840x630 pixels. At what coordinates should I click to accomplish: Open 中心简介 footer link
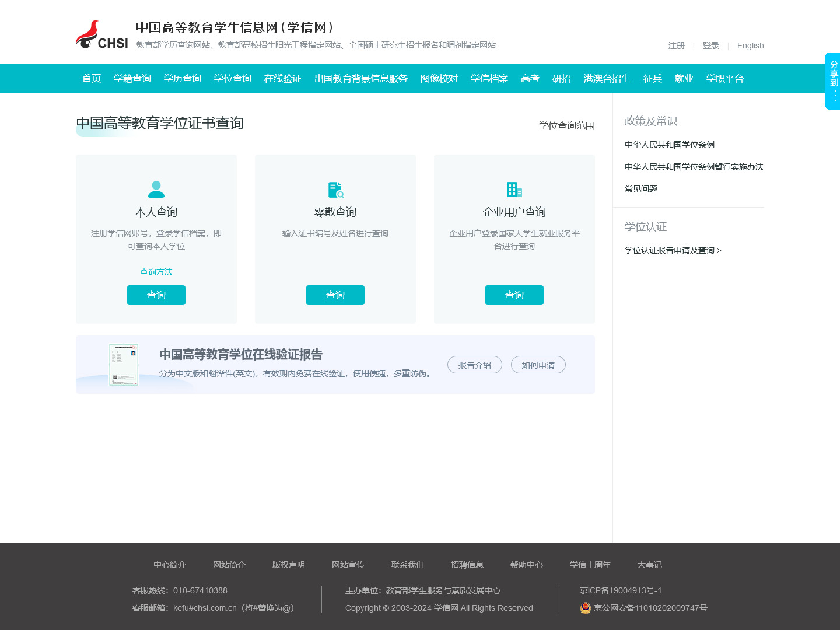[170, 565]
